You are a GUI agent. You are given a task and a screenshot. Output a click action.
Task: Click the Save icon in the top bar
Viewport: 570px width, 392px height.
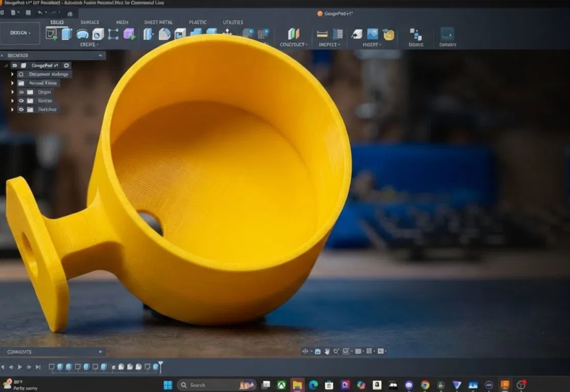coord(28,13)
